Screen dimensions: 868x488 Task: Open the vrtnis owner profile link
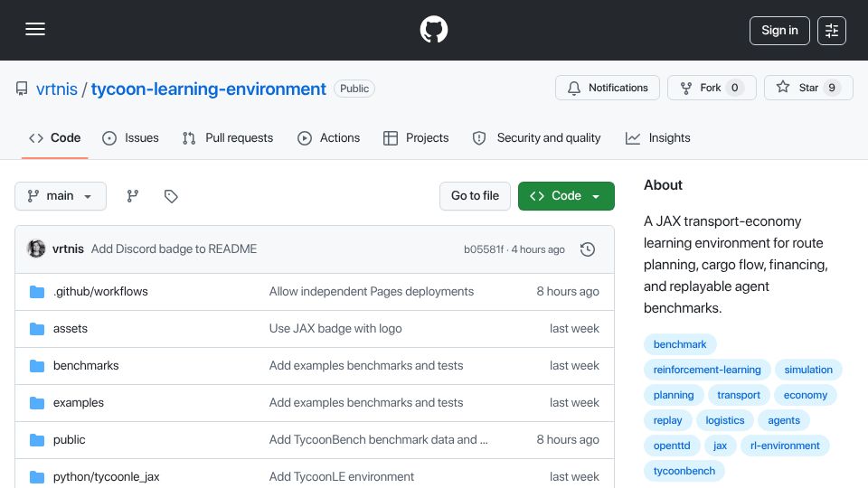point(56,89)
